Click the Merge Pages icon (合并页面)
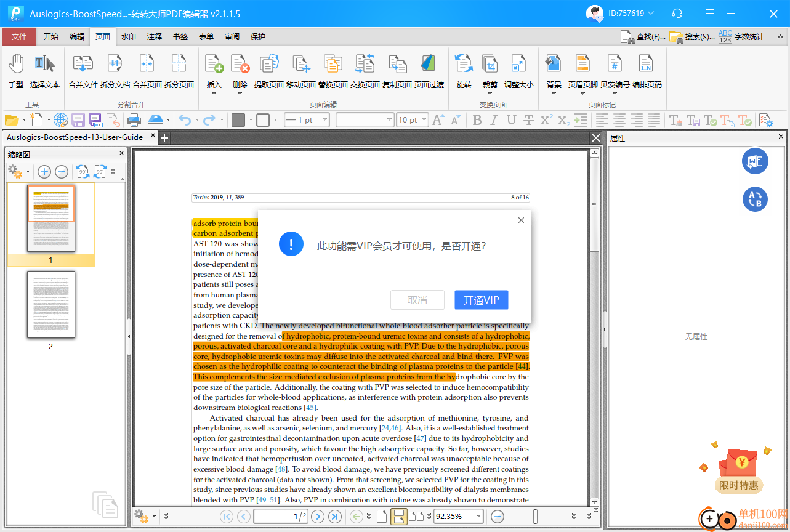The image size is (790, 532). pyautogui.click(x=147, y=71)
